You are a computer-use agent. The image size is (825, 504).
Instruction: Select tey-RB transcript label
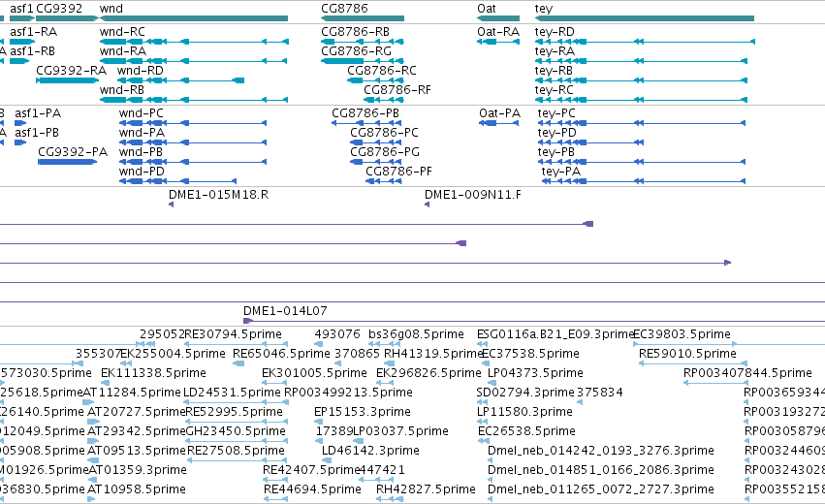pos(554,71)
